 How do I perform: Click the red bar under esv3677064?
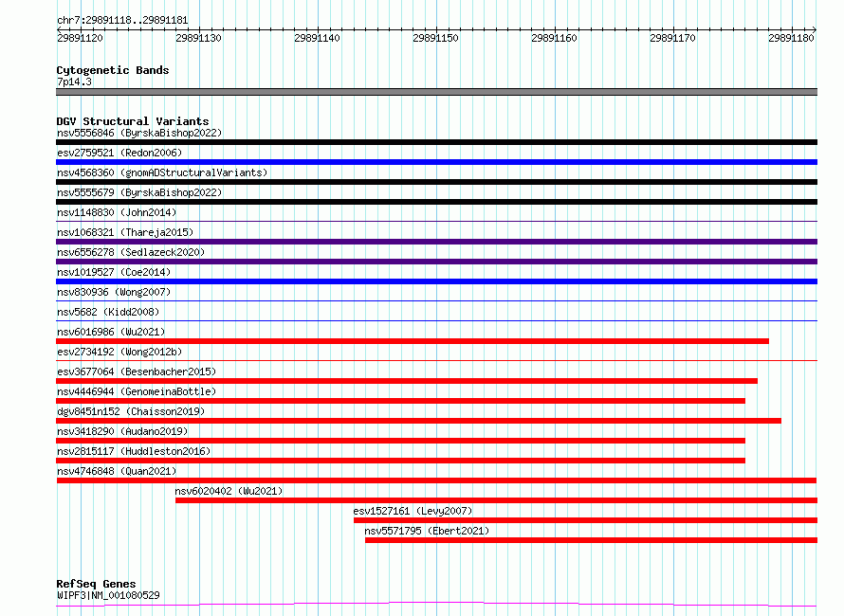[x=407, y=381]
